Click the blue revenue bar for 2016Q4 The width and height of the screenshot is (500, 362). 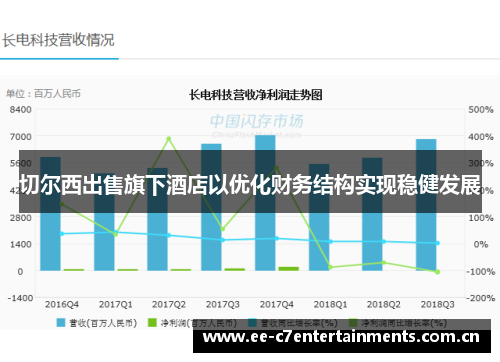(50, 214)
